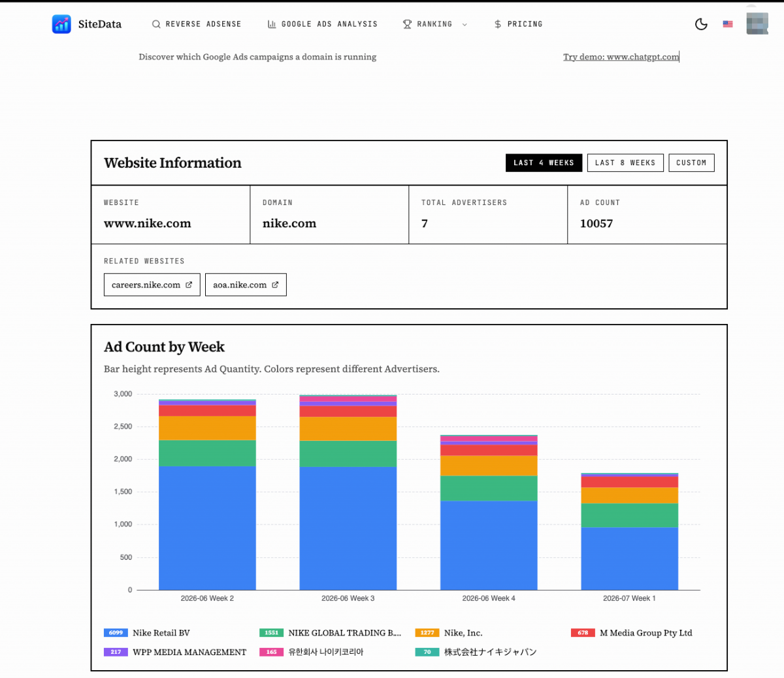Toggle the pink 165 legend swatch
Image resolution: width=784 pixels, height=678 pixels.
271,652
